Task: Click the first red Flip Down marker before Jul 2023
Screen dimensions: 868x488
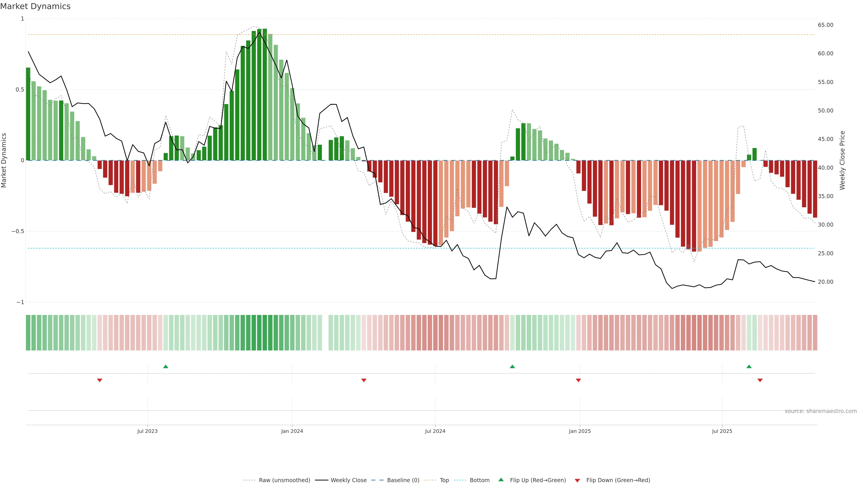Action: 99,380
